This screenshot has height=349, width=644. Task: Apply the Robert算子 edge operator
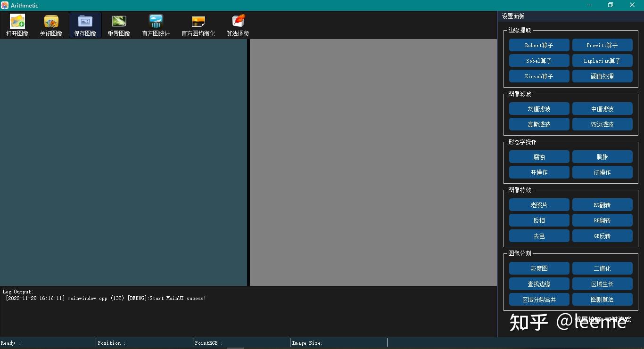click(x=539, y=45)
